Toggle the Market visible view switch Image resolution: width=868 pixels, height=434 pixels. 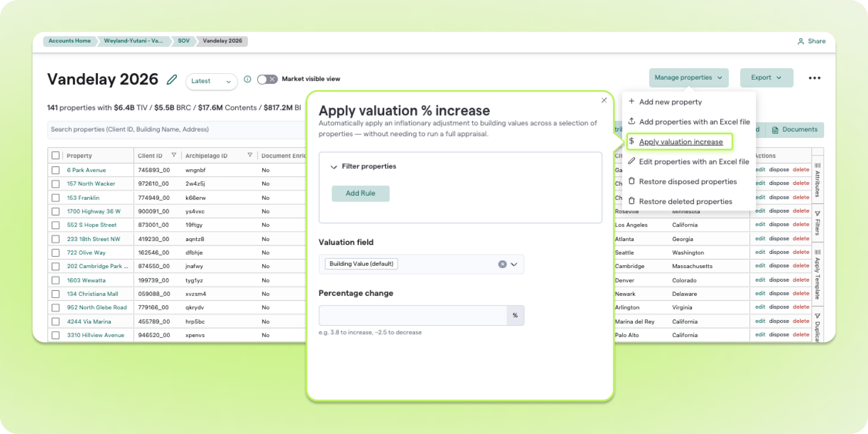click(267, 79)
